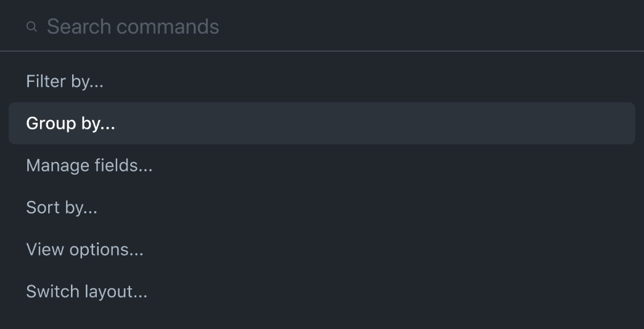Open field management from the list

pyautogui.click(x=89, y=165)
